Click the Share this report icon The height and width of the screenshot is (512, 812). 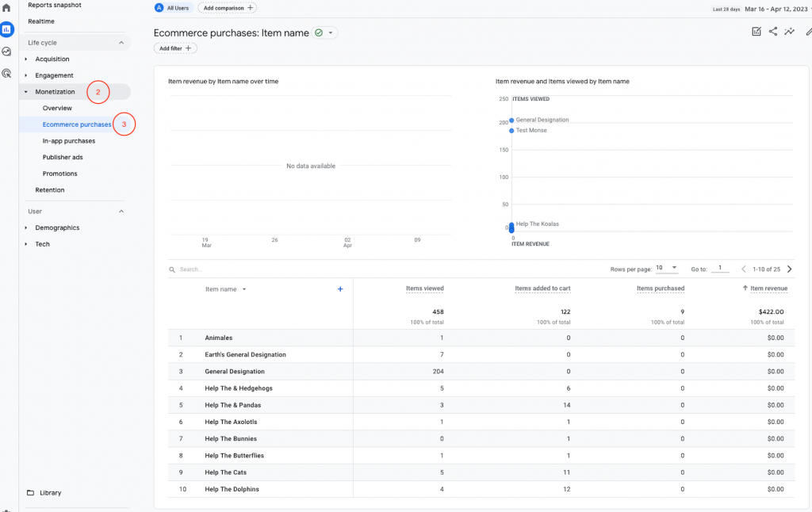pyautogui.click(x=773, y=32)
